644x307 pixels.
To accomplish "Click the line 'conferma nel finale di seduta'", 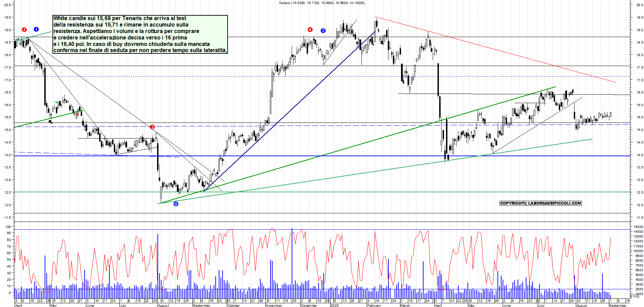I will [140, 50].
